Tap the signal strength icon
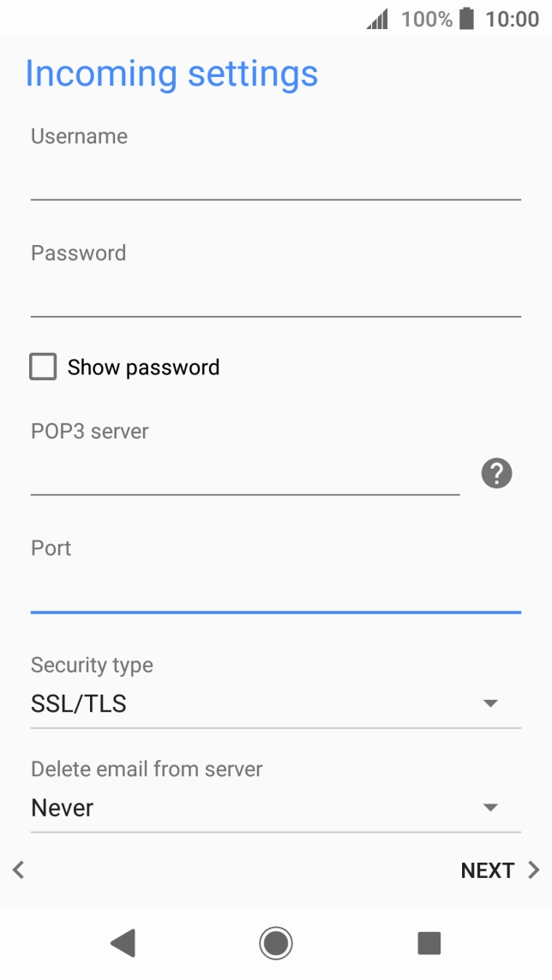Screen dimensions: 552x980 377,18
